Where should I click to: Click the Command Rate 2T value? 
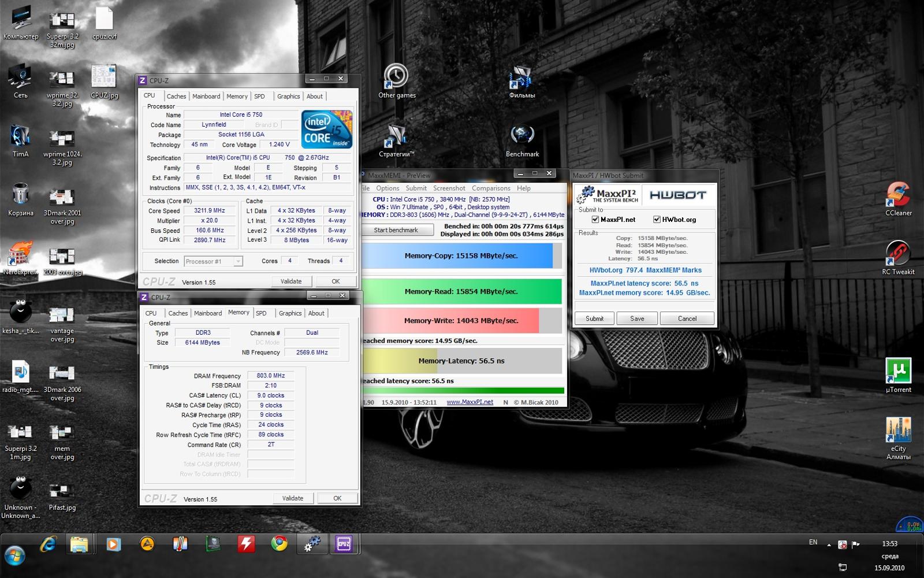point(271,444)
